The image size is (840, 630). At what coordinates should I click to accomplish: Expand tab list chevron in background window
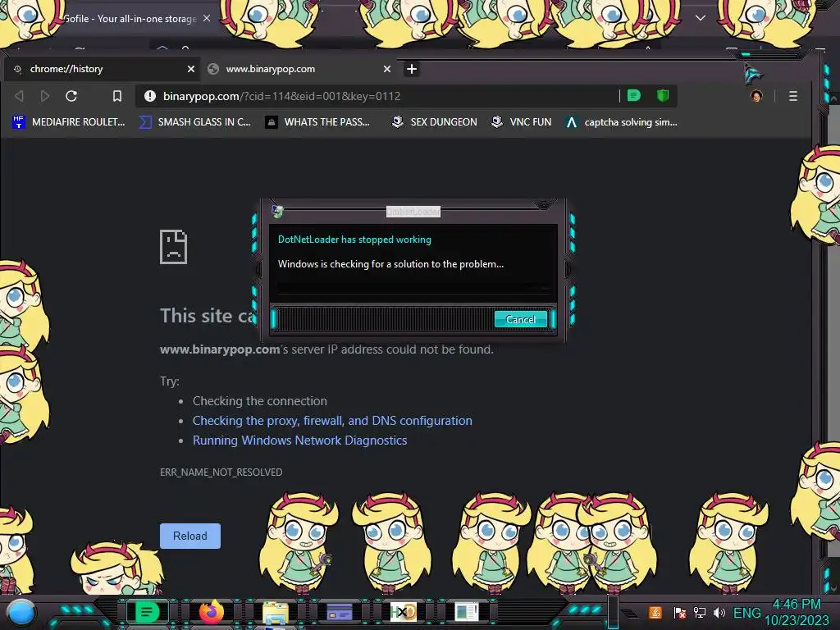[x=701, y=18]
